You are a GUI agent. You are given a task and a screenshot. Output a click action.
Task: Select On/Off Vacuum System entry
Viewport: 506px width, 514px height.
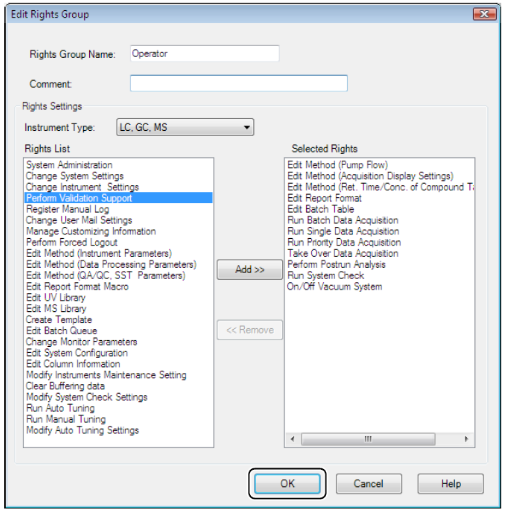(x=334, y=286)
